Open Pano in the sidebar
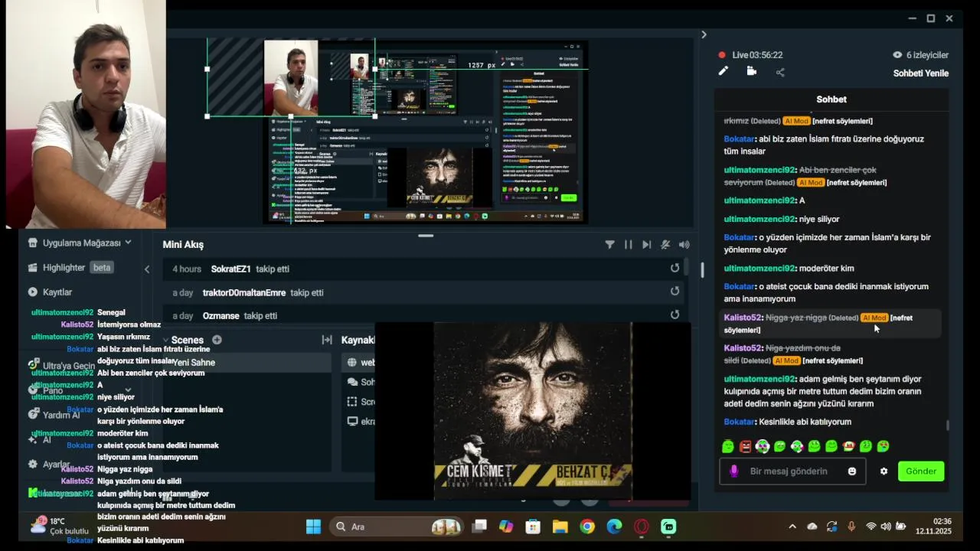 tap(46, 390)
